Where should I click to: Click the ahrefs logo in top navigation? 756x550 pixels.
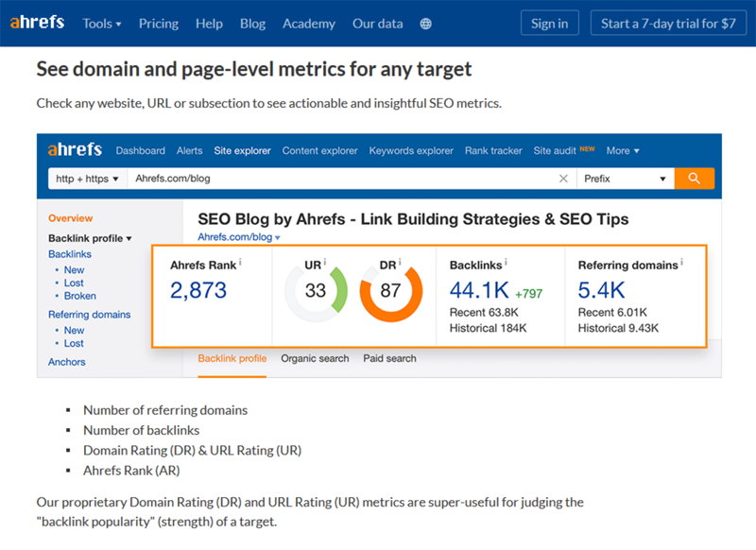[37, 22]
